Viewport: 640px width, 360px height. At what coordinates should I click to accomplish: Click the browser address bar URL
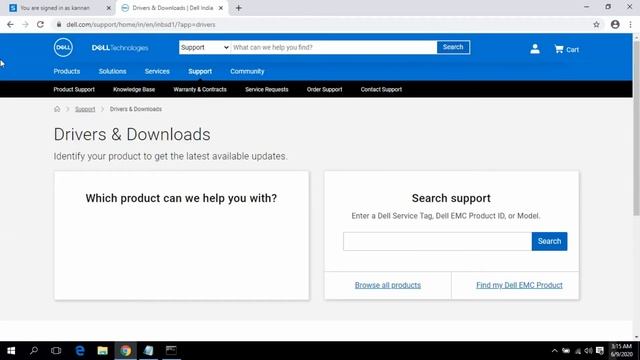click(141, 24)
